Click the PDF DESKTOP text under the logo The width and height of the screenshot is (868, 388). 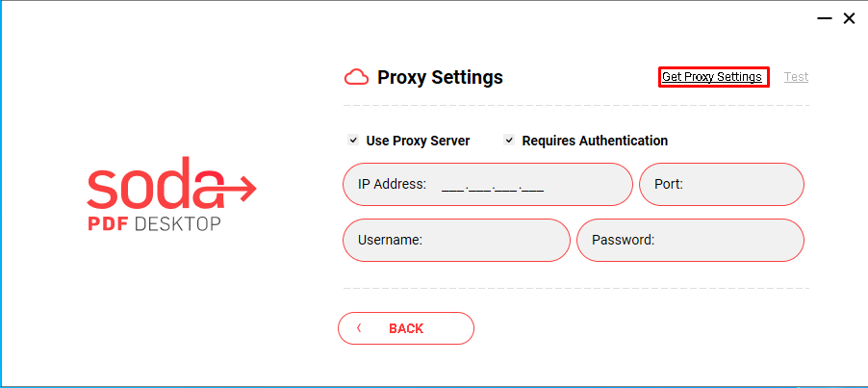coord(154,223)
